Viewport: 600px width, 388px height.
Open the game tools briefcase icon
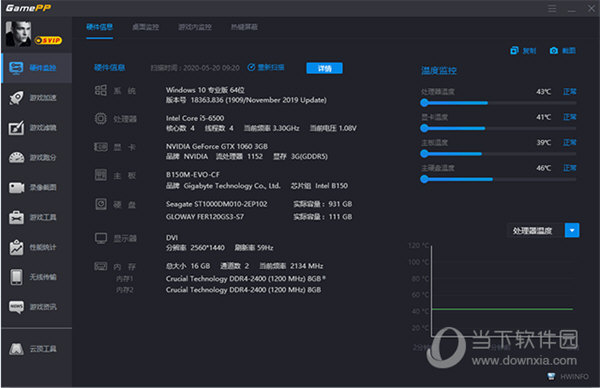pos(16,217)
